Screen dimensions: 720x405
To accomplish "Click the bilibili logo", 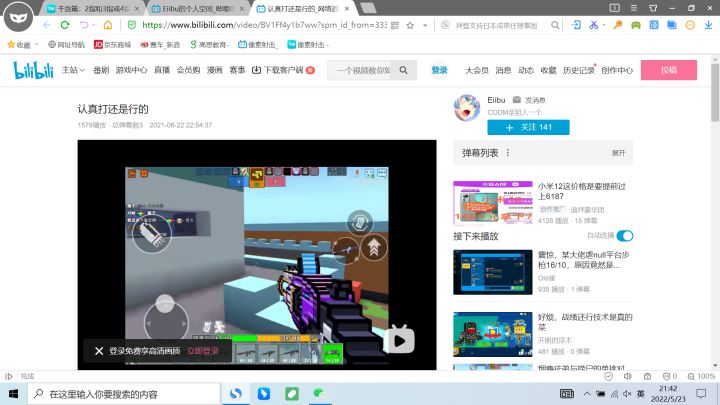I will [x=34, y=70].
